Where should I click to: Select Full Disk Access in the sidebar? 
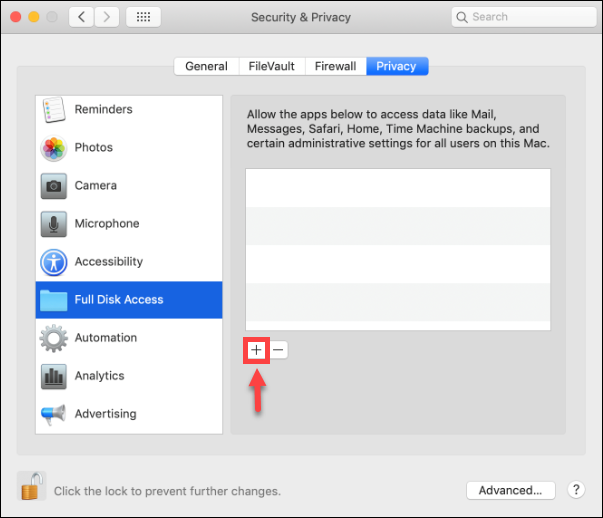tap(129, 300)
